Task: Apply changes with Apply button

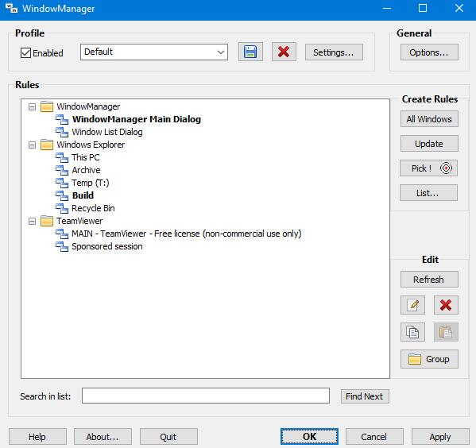Action: (440, 436)
